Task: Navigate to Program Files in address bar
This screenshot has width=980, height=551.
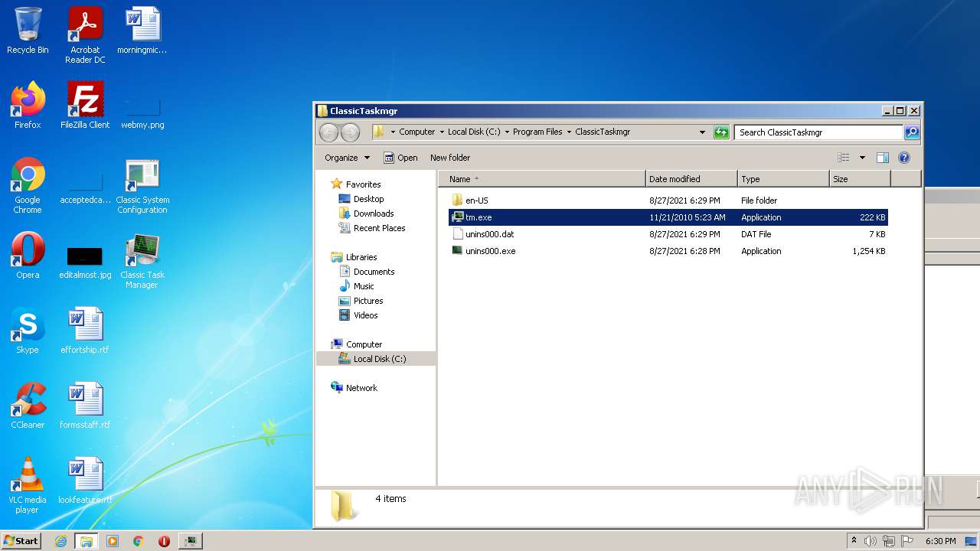Action: 537,132
